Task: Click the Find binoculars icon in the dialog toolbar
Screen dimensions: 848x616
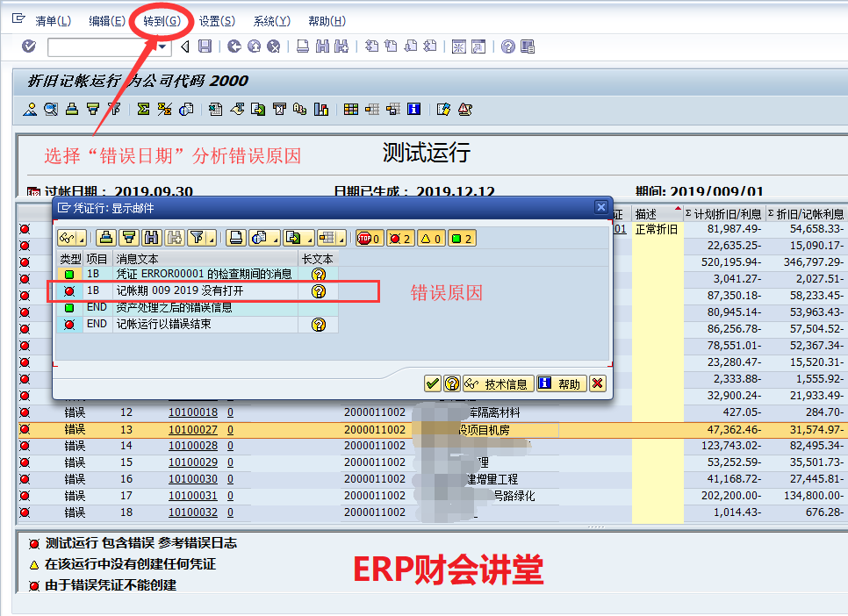Action: pyautogui.click(x=151, y=238)
